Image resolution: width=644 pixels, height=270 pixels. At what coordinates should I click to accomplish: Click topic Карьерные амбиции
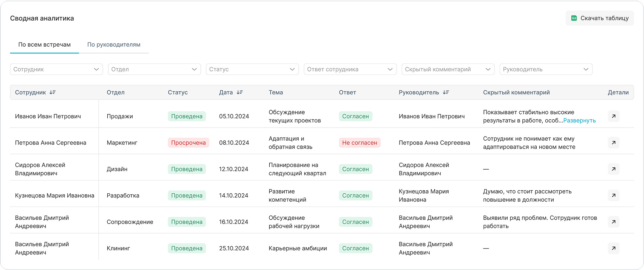pyautogui.click(x=298, y=248)
